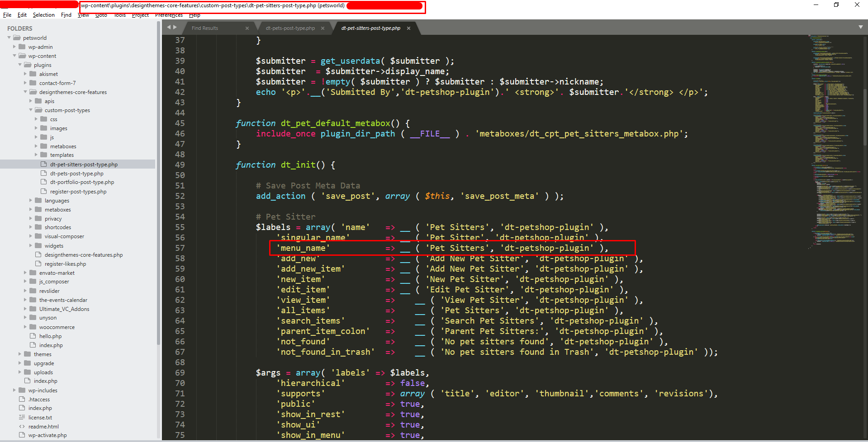Open dt-pet-sitters-post-type.php in sidebar
The width and height of the screenshot is (868, 442).
click(x=84, y=165)
